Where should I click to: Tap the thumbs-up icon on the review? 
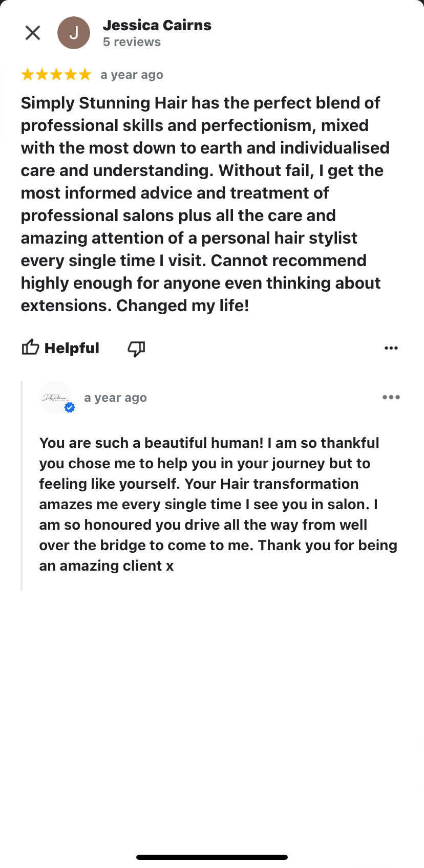click(30, 348)
